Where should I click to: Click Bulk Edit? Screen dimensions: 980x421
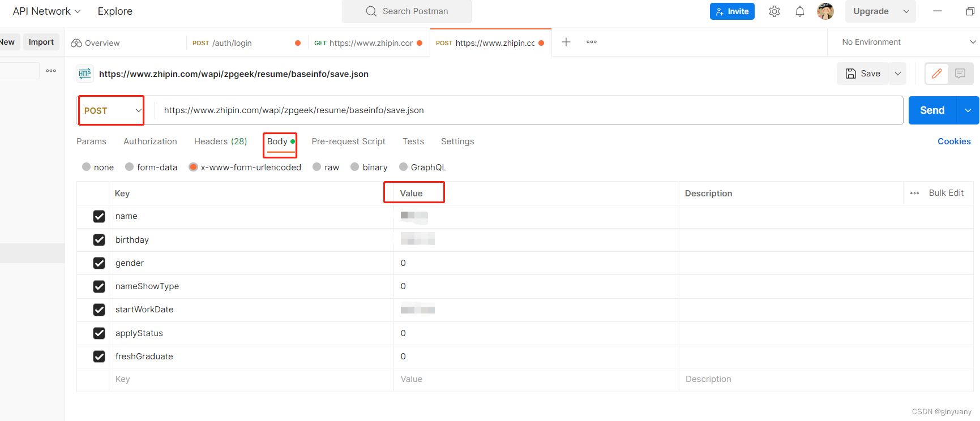pos(946,193)
